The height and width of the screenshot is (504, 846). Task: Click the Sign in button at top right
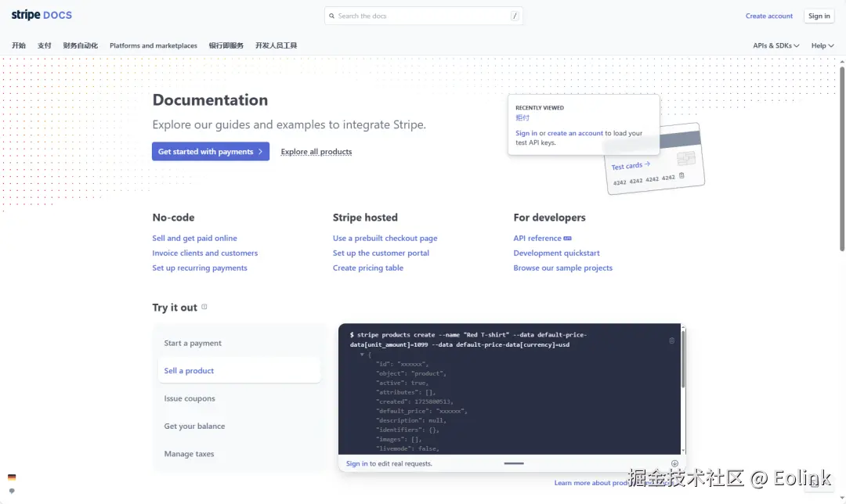click(x=819, y=16)
